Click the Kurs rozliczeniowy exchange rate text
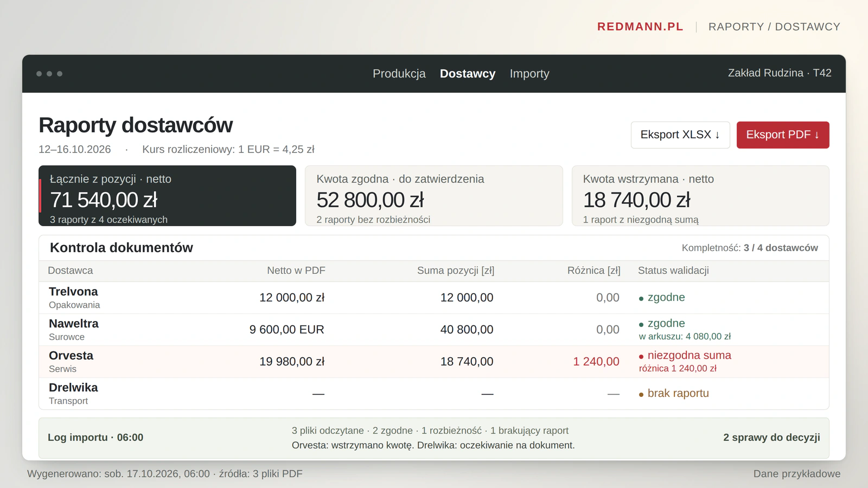Image resolution: width=868 pixels, height=488 pixels. (x=228, y=150)
